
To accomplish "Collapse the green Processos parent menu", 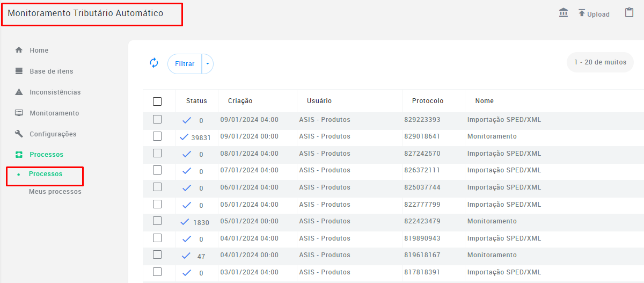I will pos(46,155).
